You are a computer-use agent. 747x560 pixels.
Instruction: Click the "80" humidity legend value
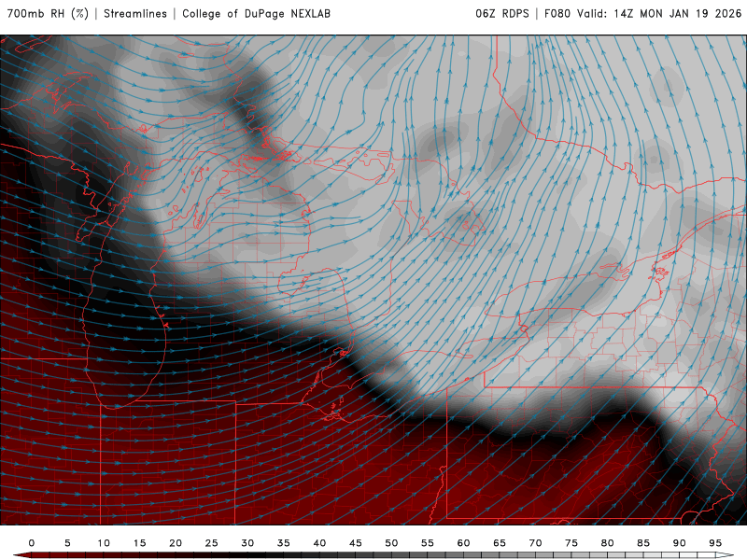pyautogui.click(x=608, y=543)
